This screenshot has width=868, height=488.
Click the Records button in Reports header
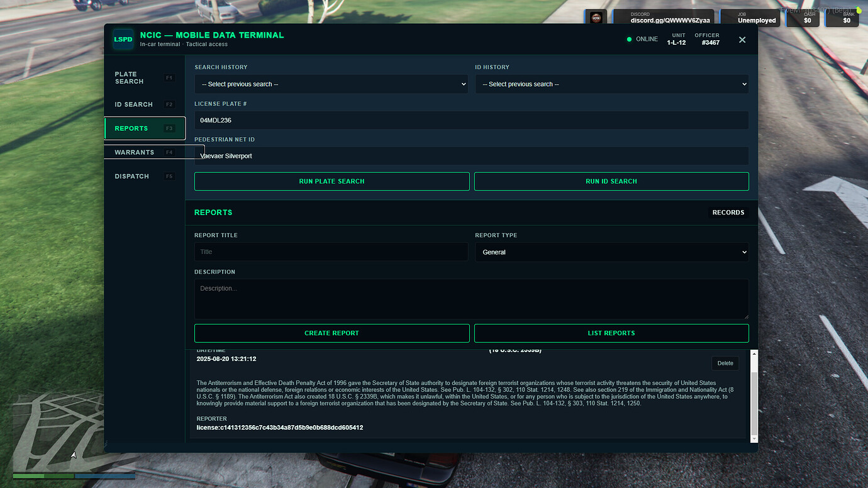(x=728, y=213)
